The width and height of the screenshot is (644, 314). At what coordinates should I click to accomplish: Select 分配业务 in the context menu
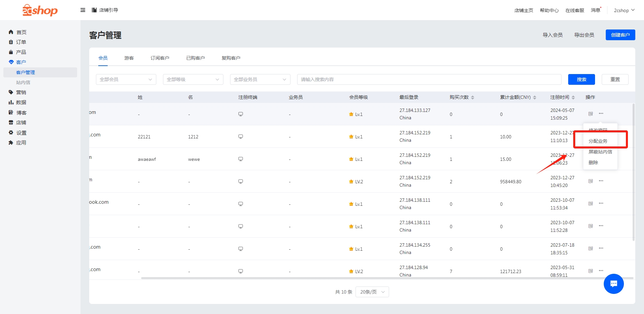[598, 141]
